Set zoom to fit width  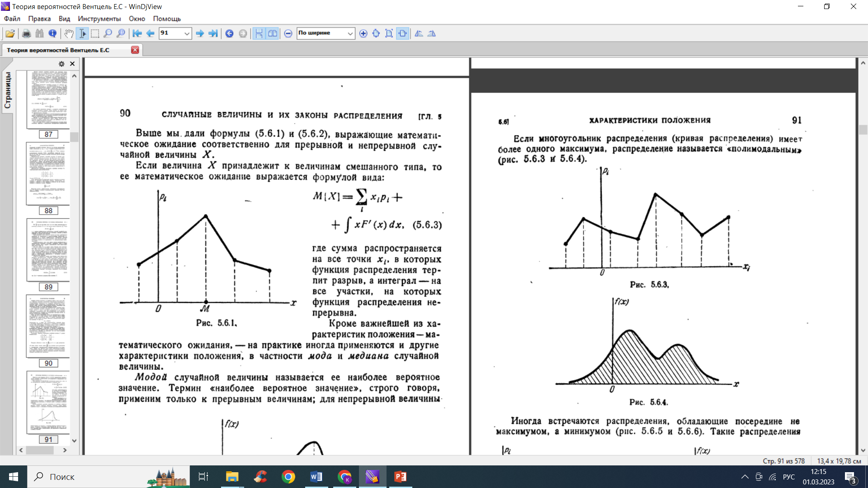[402, 33]
